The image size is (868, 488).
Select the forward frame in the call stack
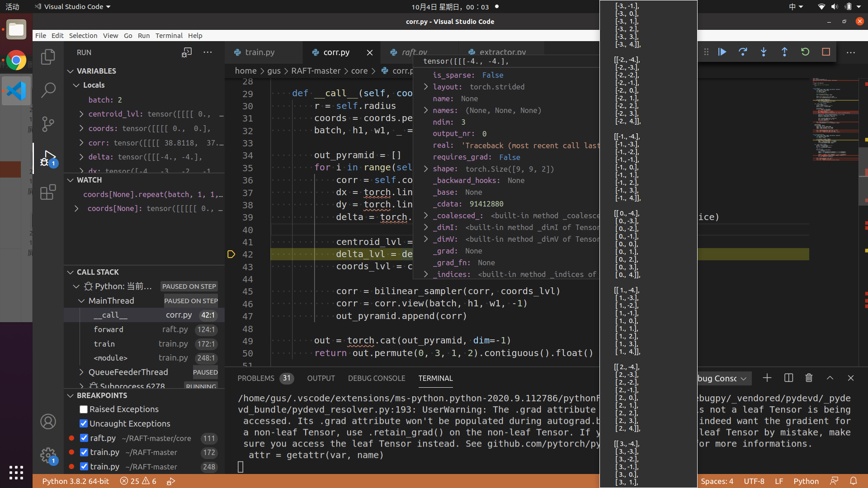(x=108, y=329)
